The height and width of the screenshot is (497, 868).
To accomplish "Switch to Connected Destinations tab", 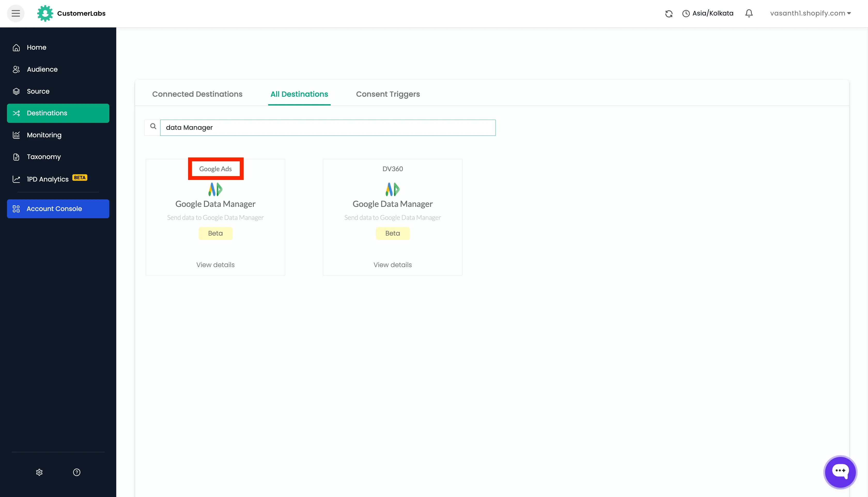I will tap(197, 94).
